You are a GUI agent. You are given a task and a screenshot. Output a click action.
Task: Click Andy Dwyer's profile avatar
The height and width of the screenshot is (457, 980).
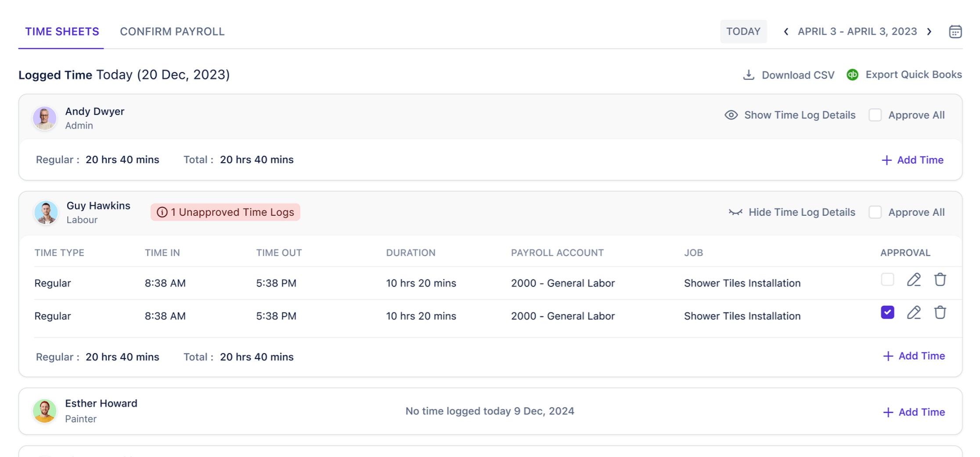pos(44,118)
